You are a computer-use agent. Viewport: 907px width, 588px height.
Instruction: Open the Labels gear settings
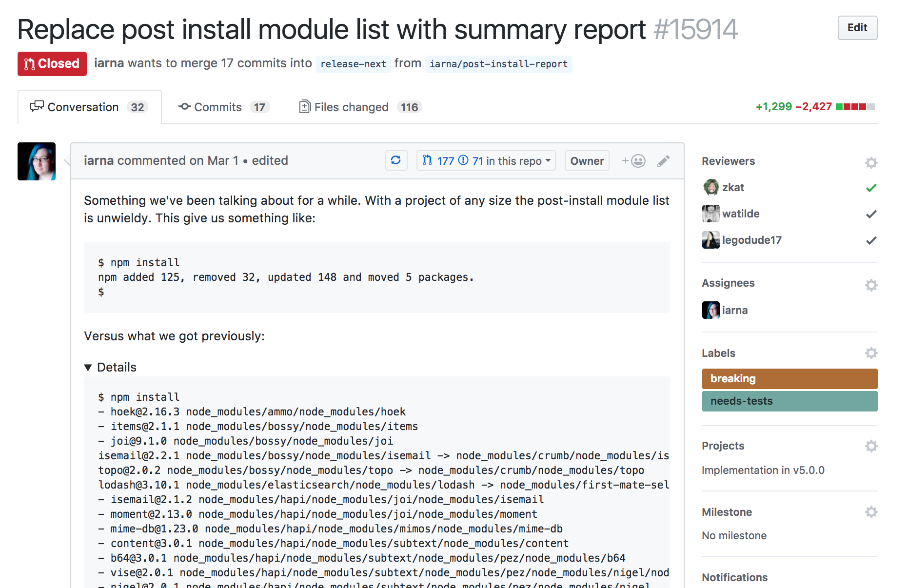871,353
